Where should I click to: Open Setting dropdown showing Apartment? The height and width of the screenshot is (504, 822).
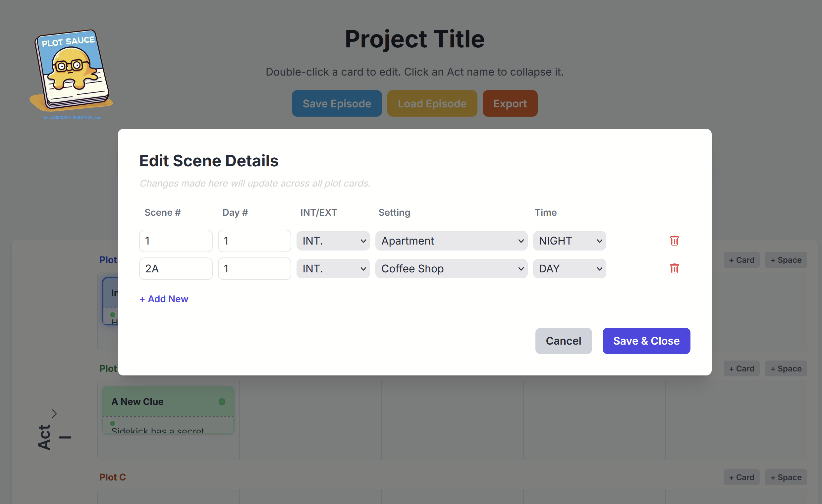coord(451,241)
